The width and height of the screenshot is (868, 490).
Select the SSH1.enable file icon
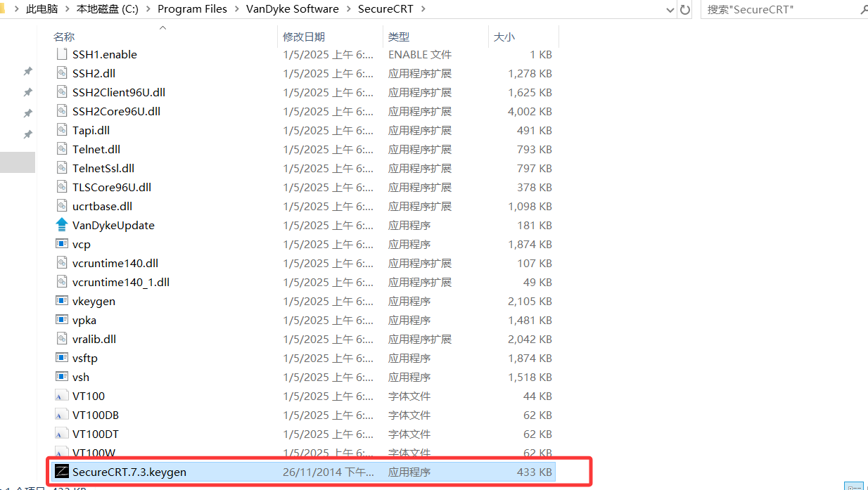pyautogui.click(x=62, y=54)
